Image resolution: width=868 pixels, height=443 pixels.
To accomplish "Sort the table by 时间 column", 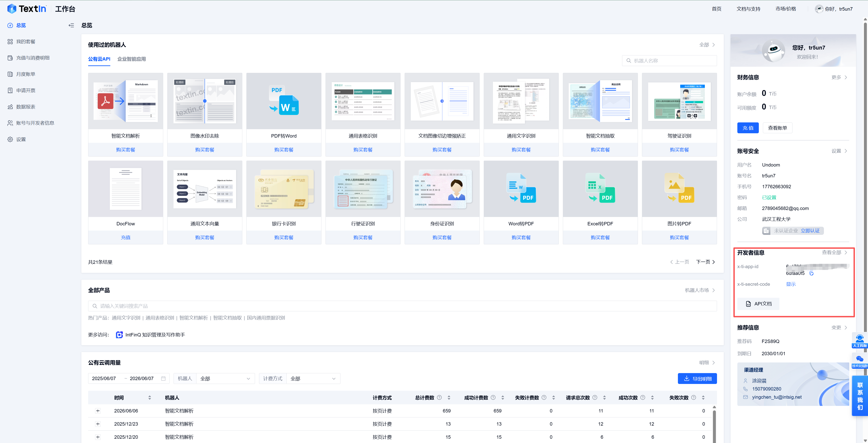I will pos(150,398).
